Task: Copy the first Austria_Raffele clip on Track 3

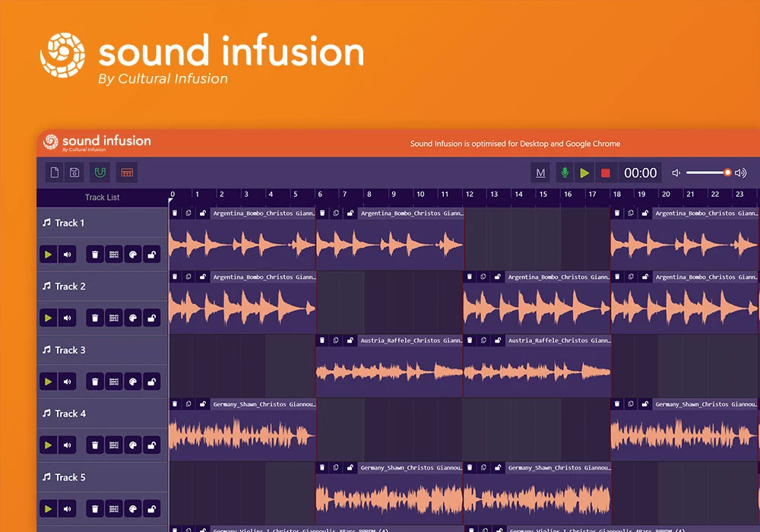Action: [x=336, y=340]
